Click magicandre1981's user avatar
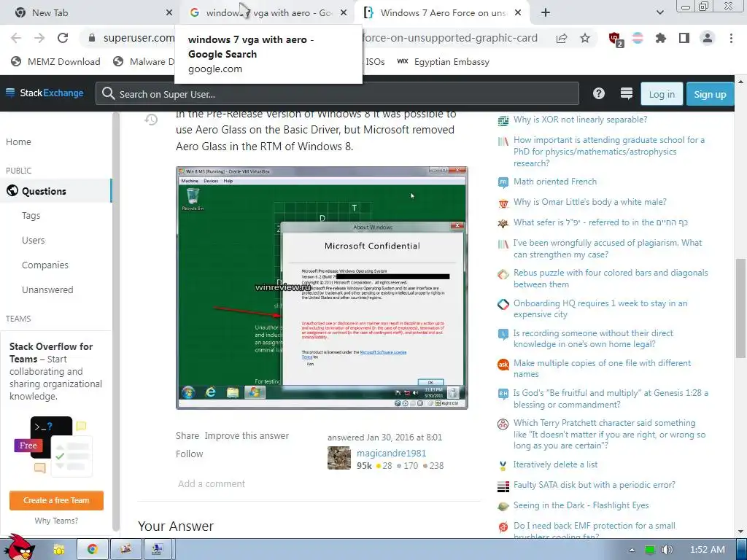747x560 pixels. coord(339,458)
